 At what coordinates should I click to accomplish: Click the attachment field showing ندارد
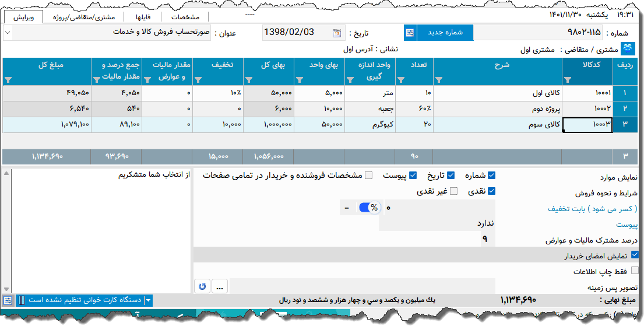pyautogui.click(x=437, y=223)
